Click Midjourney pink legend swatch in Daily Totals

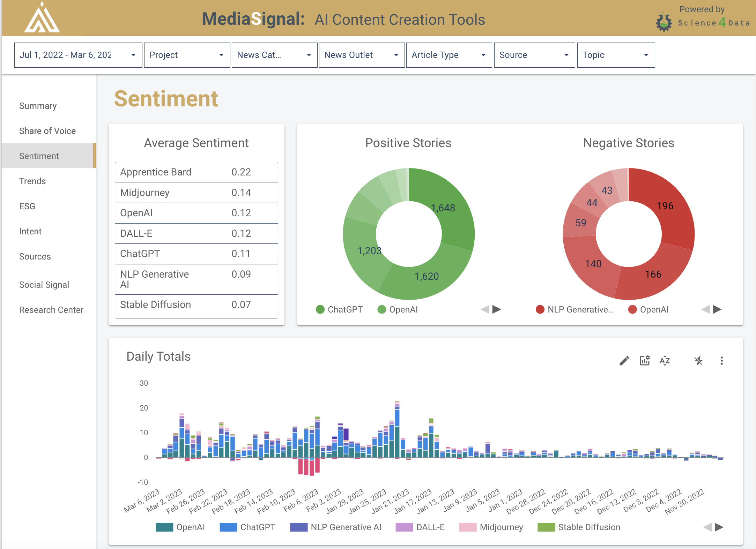[468, 527]
